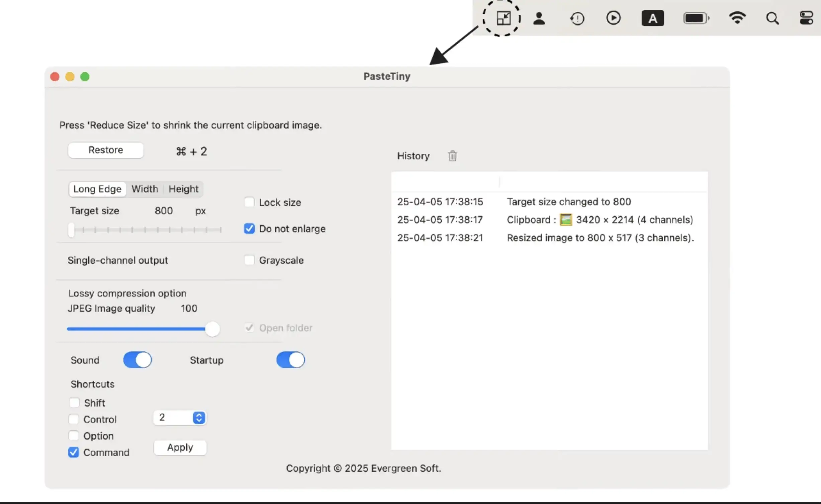
Task: Enable the Lock size checkbox
Action: point(249,202)
